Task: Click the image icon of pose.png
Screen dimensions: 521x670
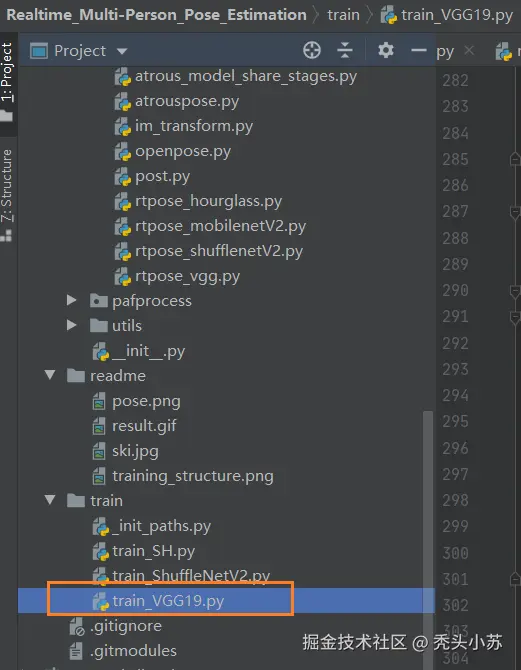Action: point(99,402)
